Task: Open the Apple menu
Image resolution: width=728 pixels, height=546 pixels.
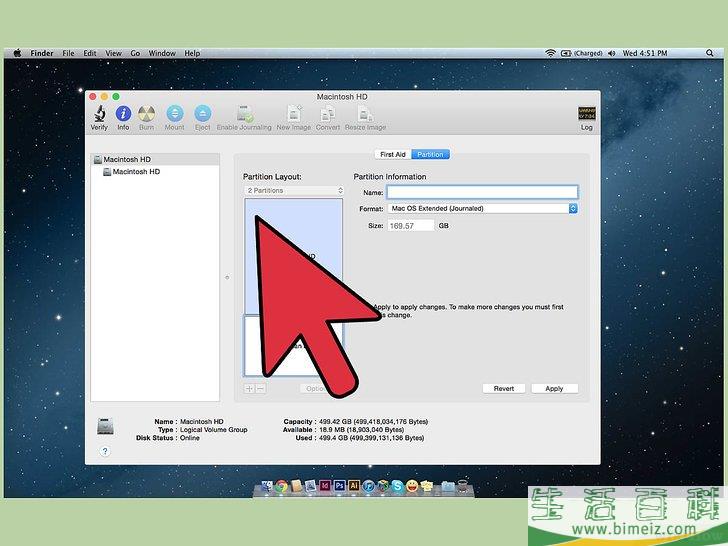Action: (17, 53)
